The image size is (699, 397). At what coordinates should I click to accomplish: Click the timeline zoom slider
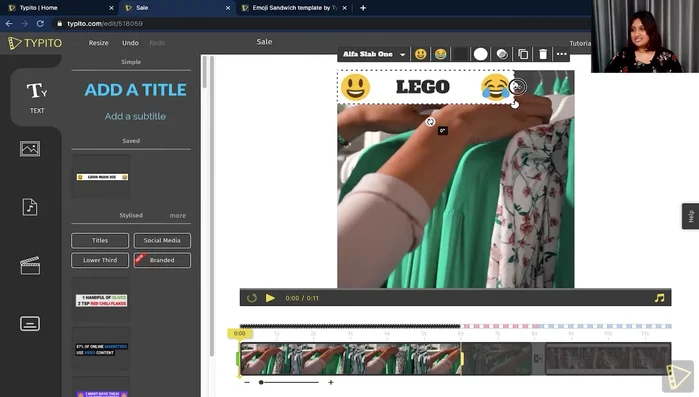coord(289,382)
